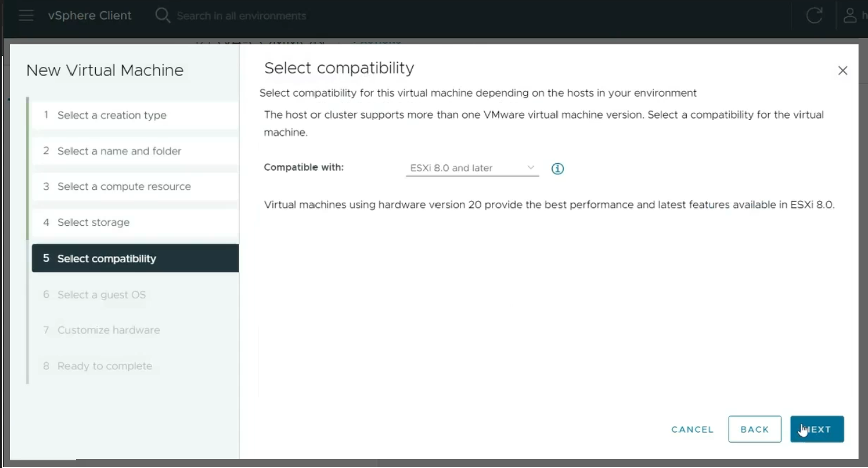868x468 pixels.
Task: Click step 6 Select a guest OS
Action: coord(101,295)
